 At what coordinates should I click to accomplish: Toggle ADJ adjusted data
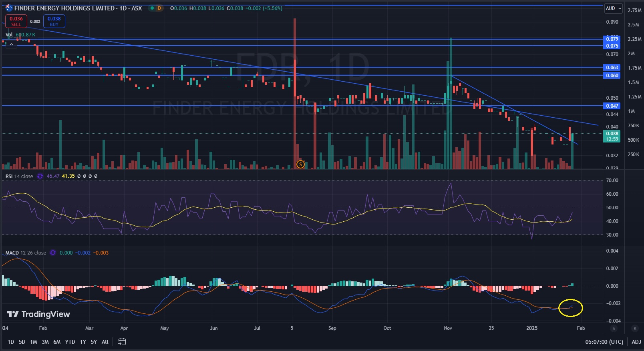(x=636, y=342)
